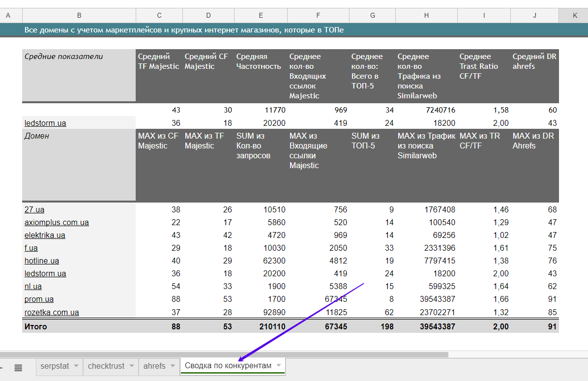This screenshot has width=588, height=381.
Task: Open the rozetka.com.ua domain link
Action: [x=52, y=313]
